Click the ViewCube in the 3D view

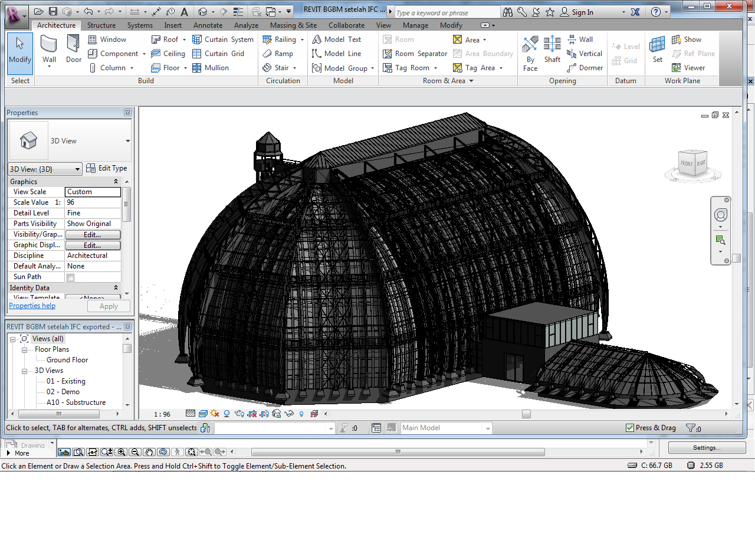(x=692, y=163)
